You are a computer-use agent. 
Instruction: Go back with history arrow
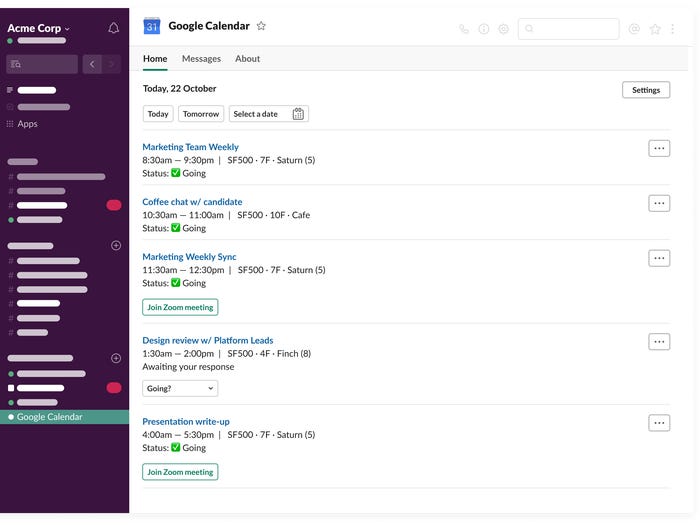pyautogui.click(x=92, y=64)
